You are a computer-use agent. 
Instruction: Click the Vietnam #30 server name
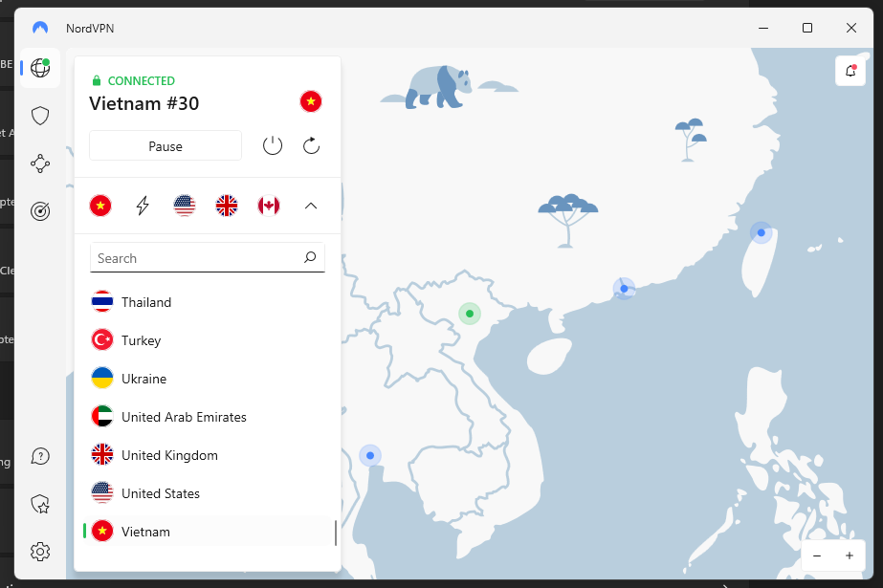pyautogui.click(x=144, y=103)
